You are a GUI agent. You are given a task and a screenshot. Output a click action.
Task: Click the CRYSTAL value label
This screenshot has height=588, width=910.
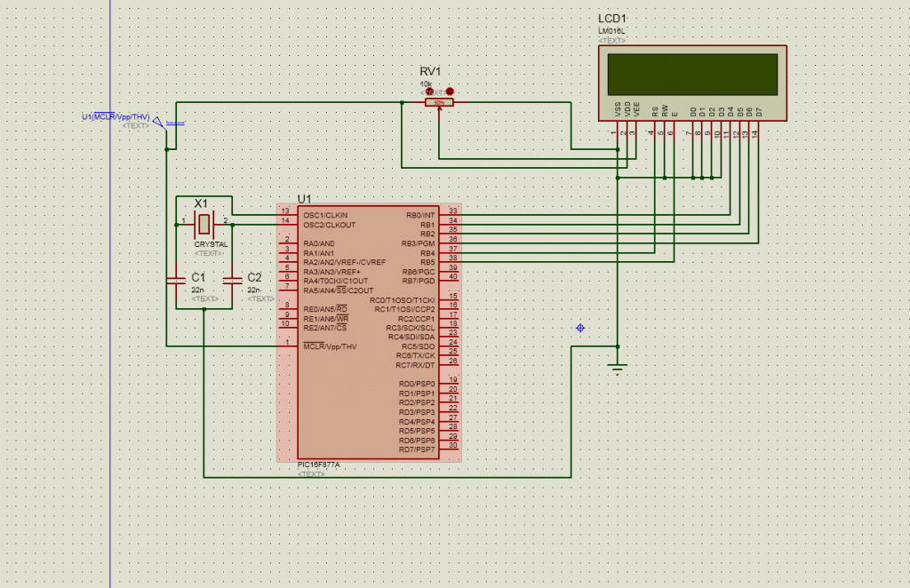[211, 245]
